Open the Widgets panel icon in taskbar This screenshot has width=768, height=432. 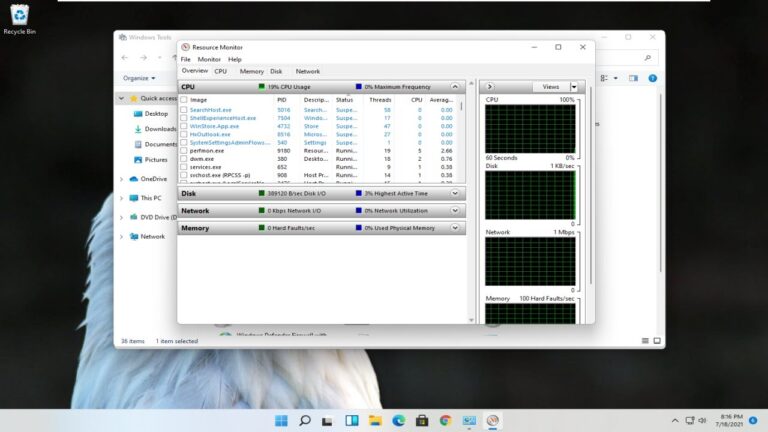click(x=352, y=420)
